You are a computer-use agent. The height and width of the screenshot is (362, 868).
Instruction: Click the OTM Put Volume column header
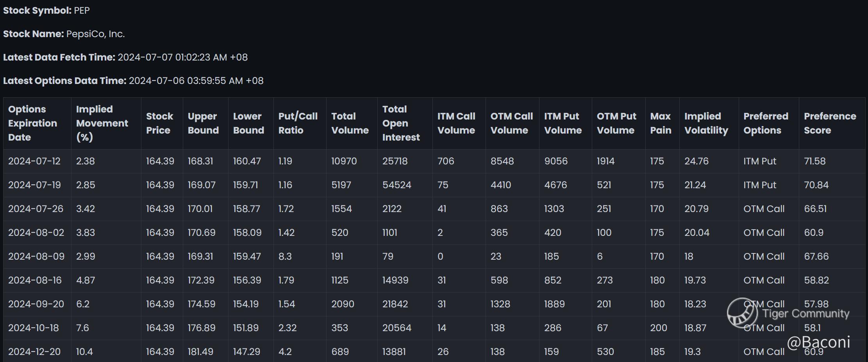[x=616, y=123]
